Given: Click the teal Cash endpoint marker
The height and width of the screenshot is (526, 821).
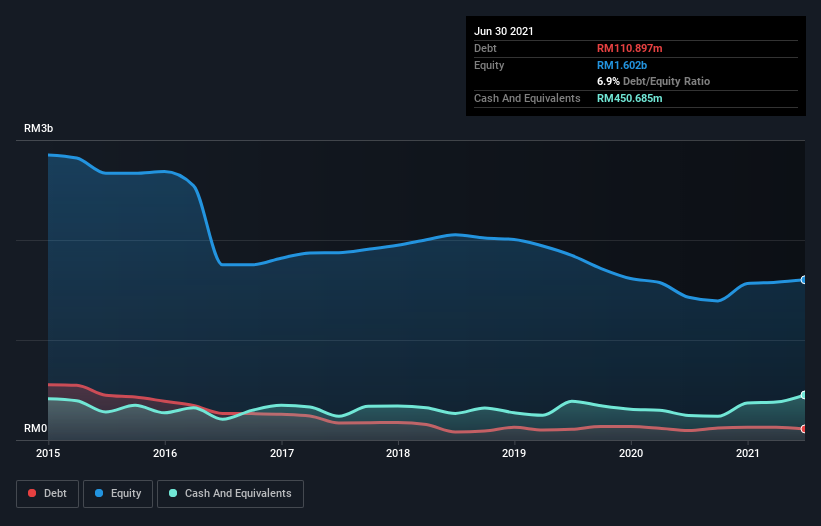Looking at the screenshot, I should pos(804,395).
